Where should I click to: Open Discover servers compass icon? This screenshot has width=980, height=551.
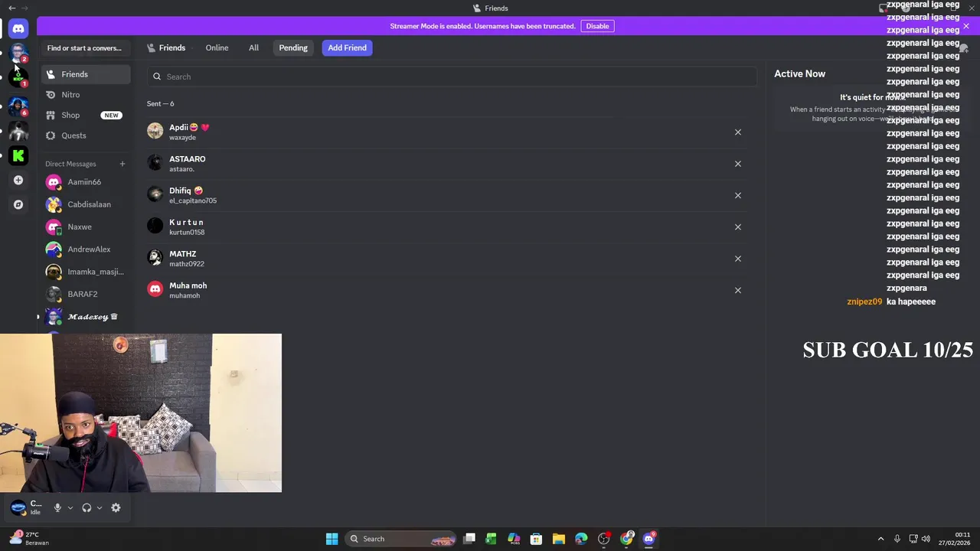[18, 204]
